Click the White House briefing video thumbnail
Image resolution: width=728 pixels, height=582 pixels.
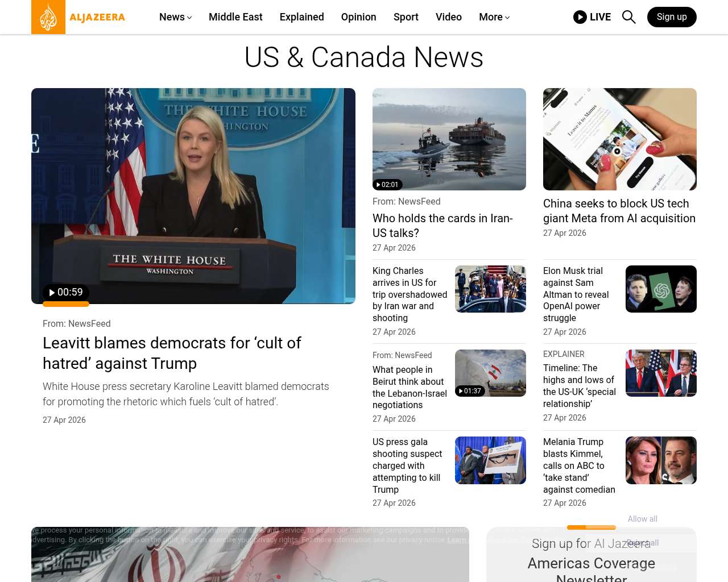(x=193, y=196)
